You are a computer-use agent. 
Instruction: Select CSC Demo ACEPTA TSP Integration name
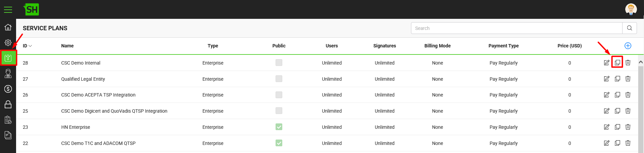[x=98, y=95]
